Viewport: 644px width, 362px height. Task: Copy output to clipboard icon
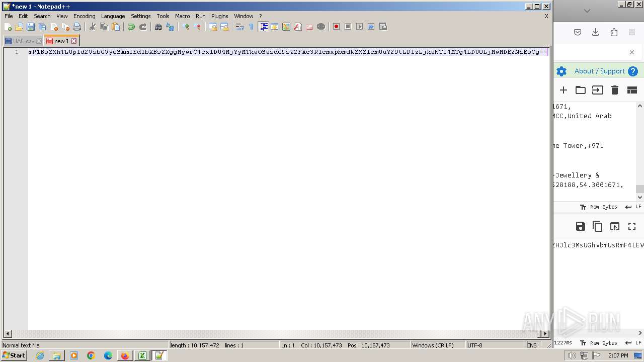click(x=598, y=226)
